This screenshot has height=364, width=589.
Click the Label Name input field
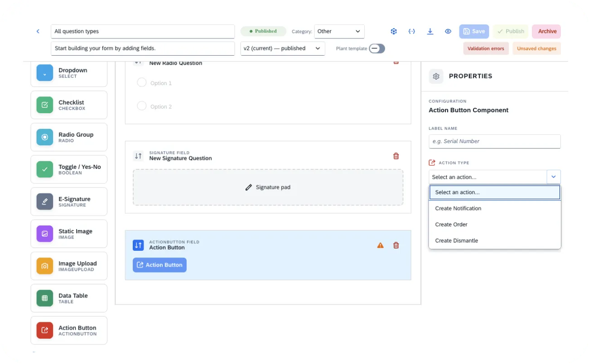pyautogui.click(x=495, y=141)
